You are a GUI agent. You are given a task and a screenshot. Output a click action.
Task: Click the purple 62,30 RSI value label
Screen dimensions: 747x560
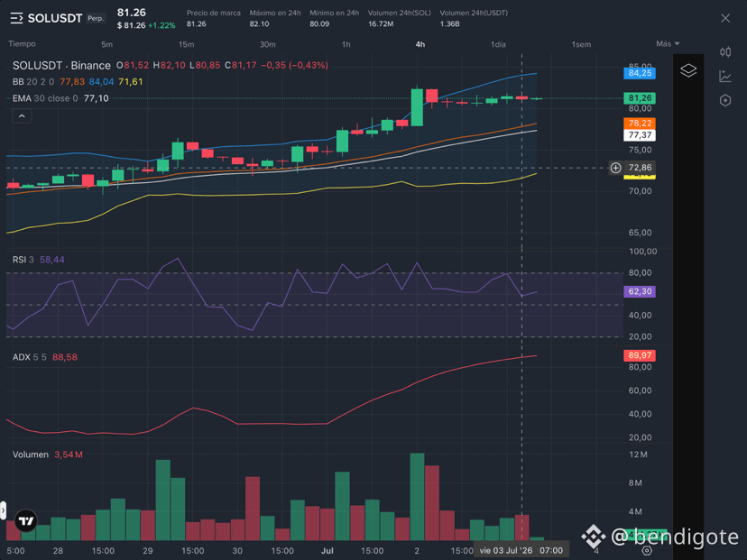[x=640, y=291]
